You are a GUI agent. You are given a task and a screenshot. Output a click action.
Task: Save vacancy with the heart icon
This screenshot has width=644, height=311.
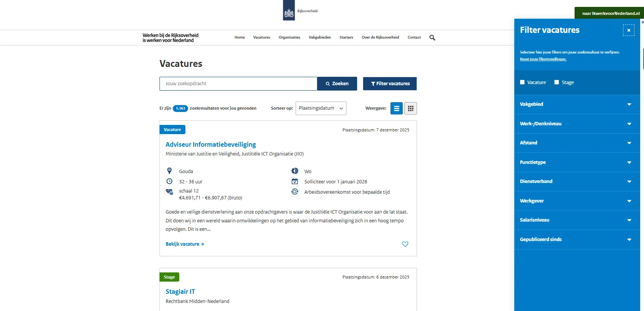405,244
